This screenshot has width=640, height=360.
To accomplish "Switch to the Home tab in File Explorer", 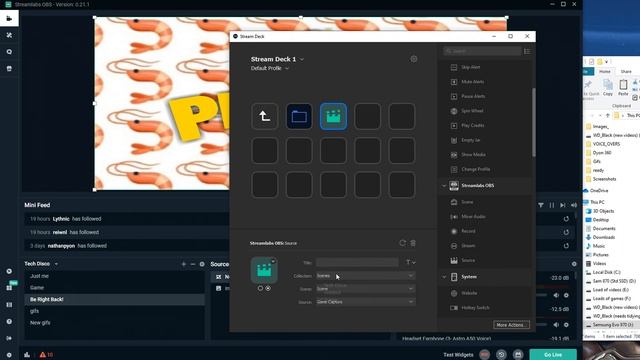I will [x=604, y=71].
